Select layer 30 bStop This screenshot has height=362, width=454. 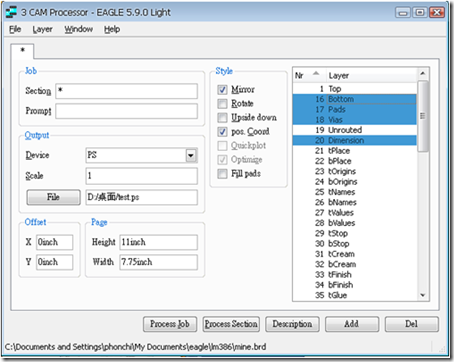[355, 244]
